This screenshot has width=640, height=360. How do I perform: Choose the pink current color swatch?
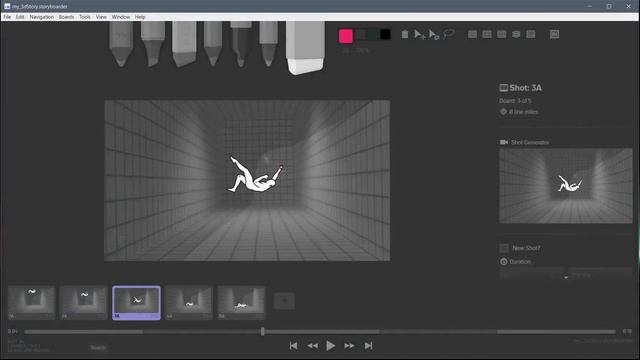click(x=346, y=36)
